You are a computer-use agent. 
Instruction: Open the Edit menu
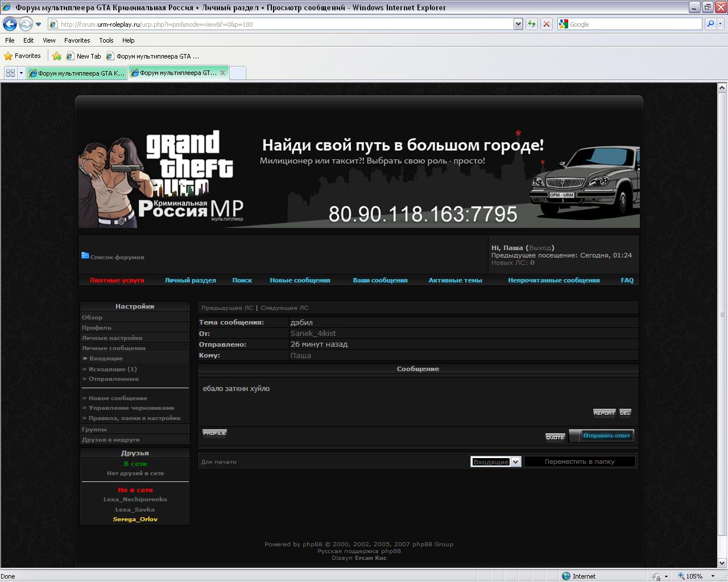28,40
